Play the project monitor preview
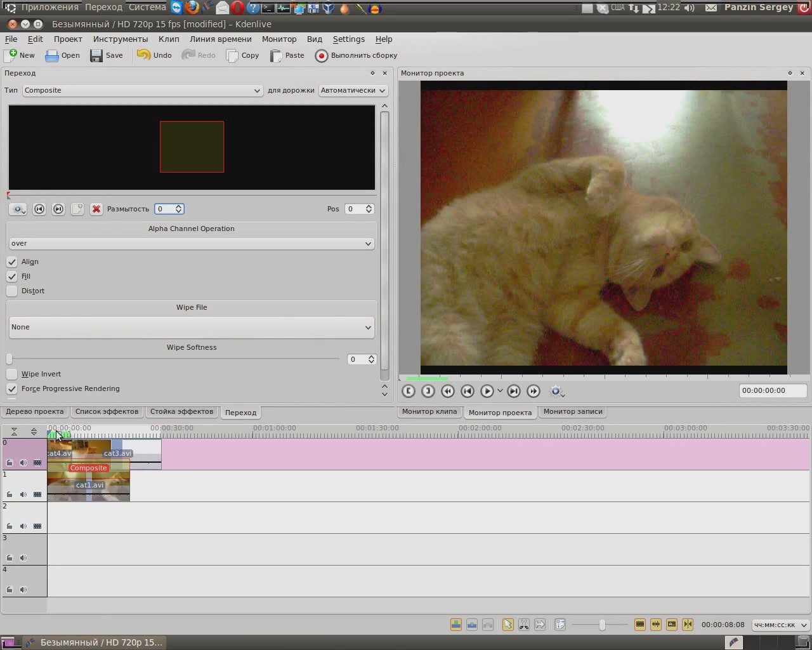This screenshot has height=650, width=812. [x=487, y=391]
